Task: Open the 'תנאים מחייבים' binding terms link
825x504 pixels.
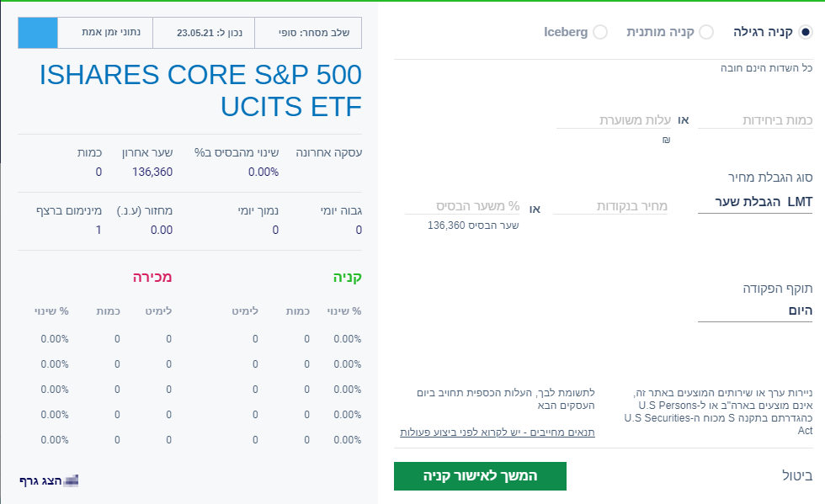Action: tap(497, 432)
